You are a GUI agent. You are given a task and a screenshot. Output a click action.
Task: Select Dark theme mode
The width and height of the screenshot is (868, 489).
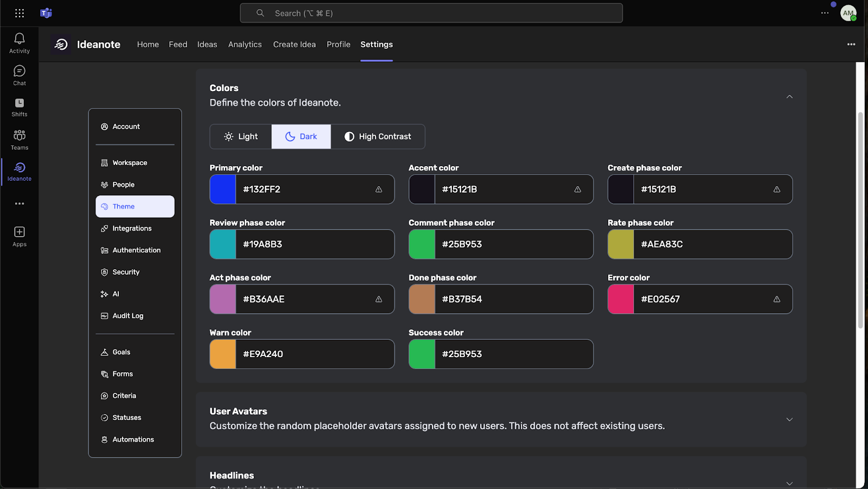(x=301, y=137)
